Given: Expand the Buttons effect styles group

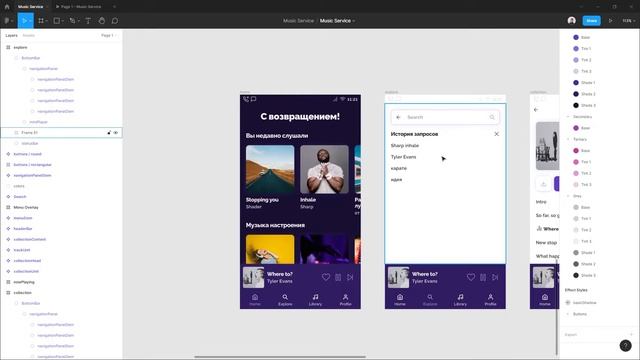Looking at the screenshot, I should pos(568,314).
